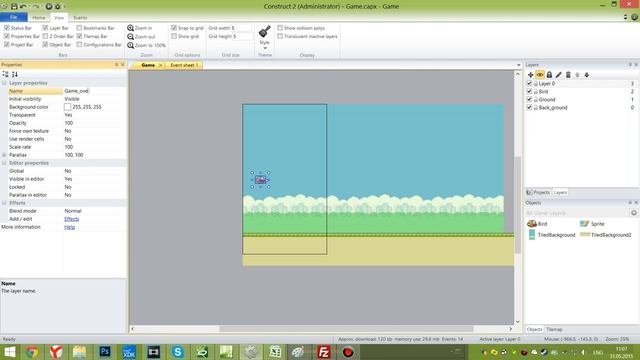Viewport: 640px width, 360px height.
Task: Click the Zoom out magnifier
Action: (x=131, y=36)
